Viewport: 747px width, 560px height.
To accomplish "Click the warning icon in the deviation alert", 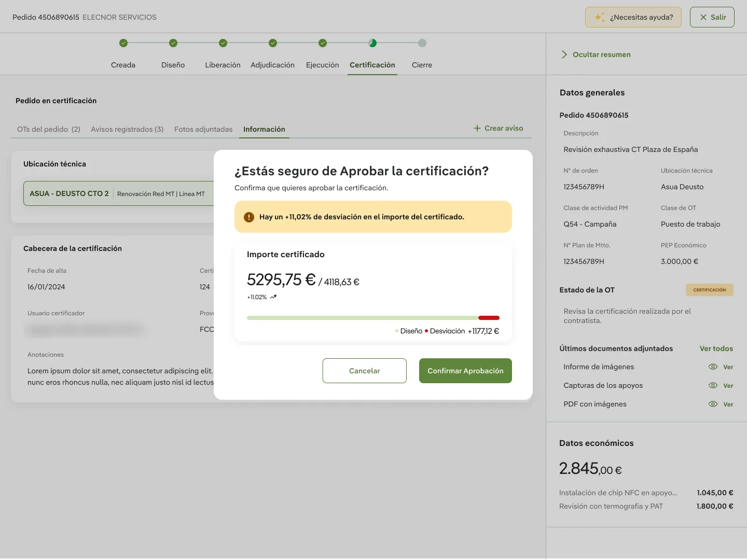I will [249, 217].
